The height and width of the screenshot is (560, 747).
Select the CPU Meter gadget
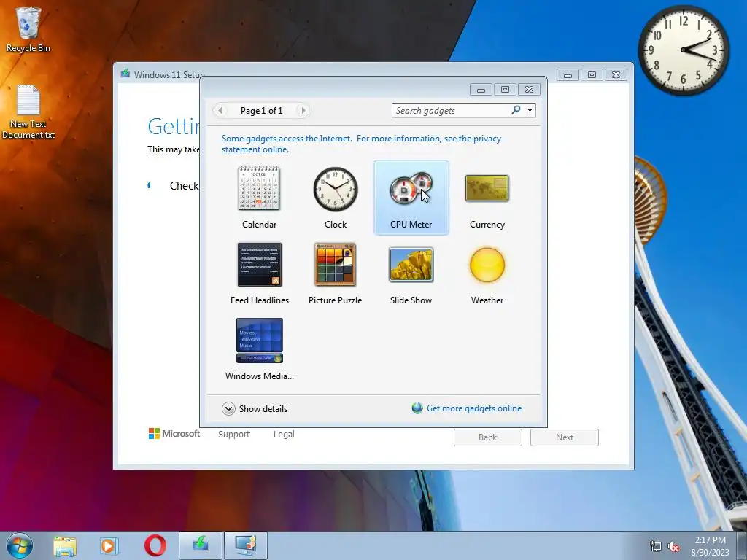coord(411,198)
